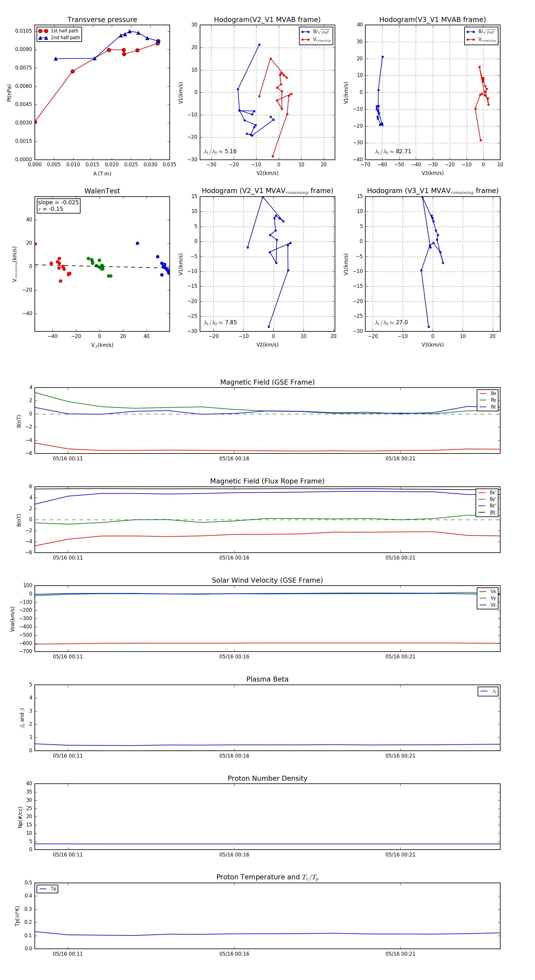Screen dimensions: 535x980
Task: Click the "Plasma Beta" plot title
Action: (x=267, y=679)
